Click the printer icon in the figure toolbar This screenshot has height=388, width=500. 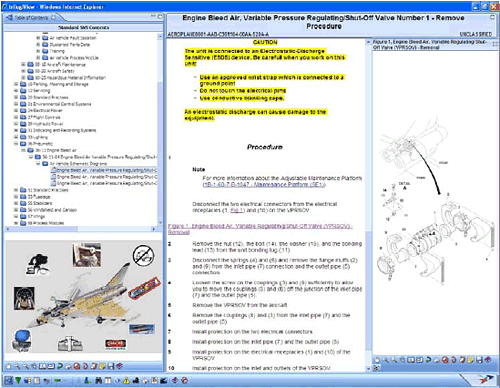point(436,360)
